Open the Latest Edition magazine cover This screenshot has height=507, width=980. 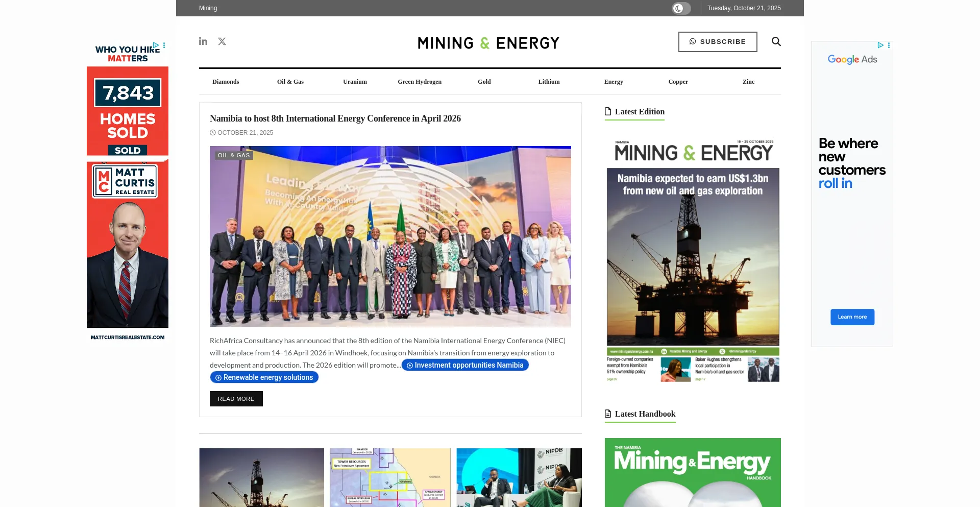pos(693,260)
